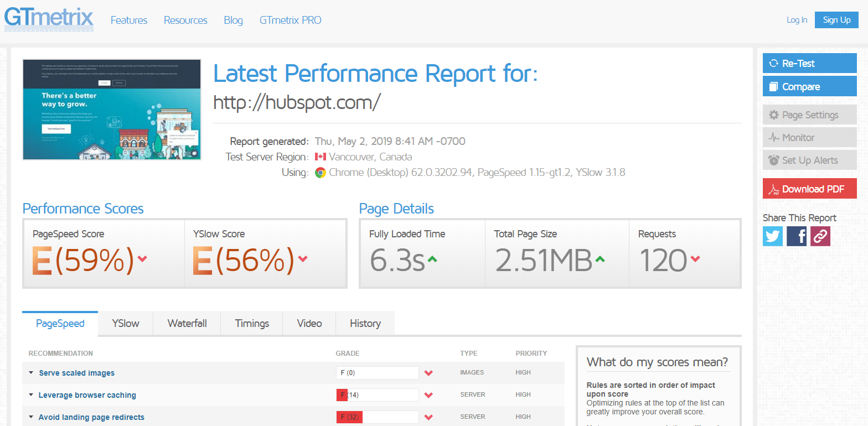Click the PageSpeed Score E(59%) value

click(x=84, y=260)
